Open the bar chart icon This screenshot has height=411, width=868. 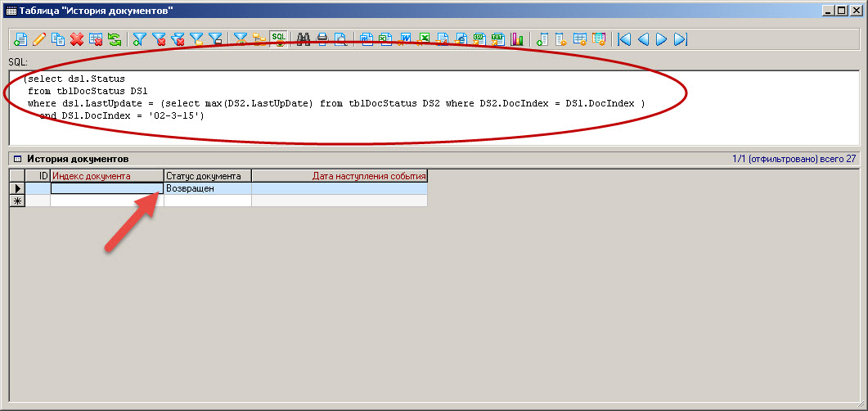(516, 39)
